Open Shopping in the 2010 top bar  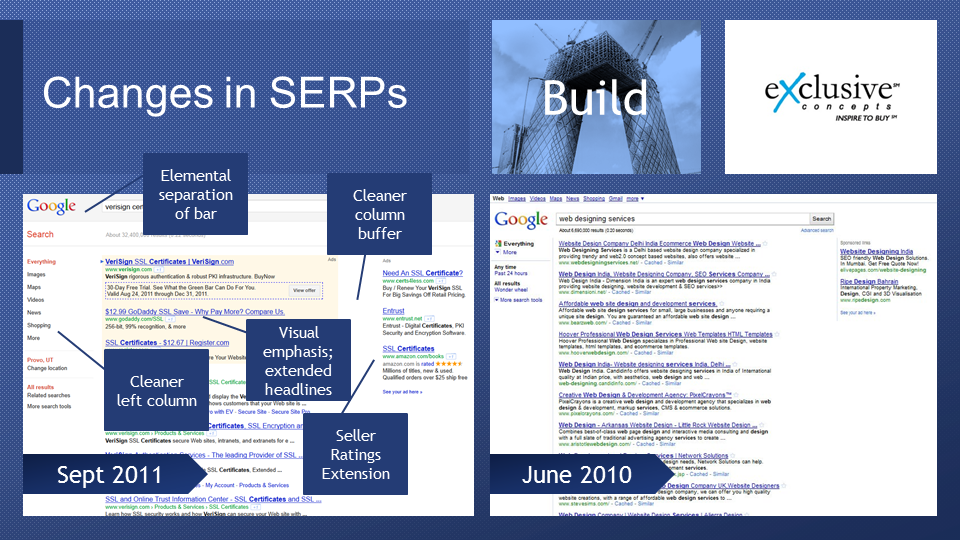click(594, 198)
